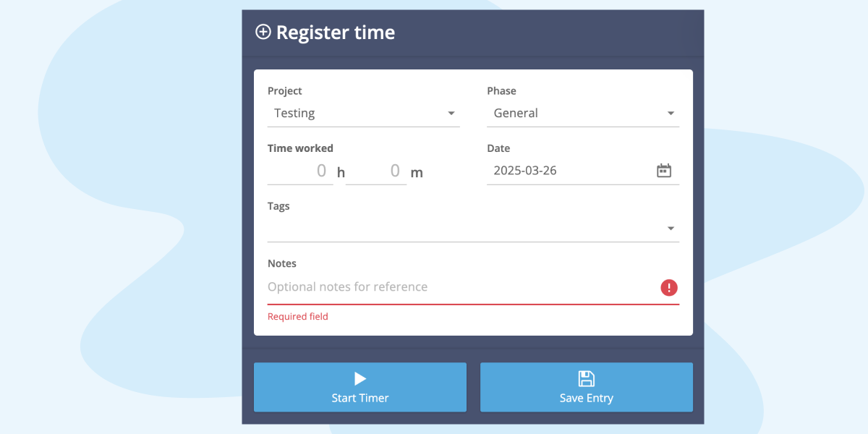The image size is (868, 434).
Task: Click the plus-circle icon beside Register time
Action: coord(263,32)
